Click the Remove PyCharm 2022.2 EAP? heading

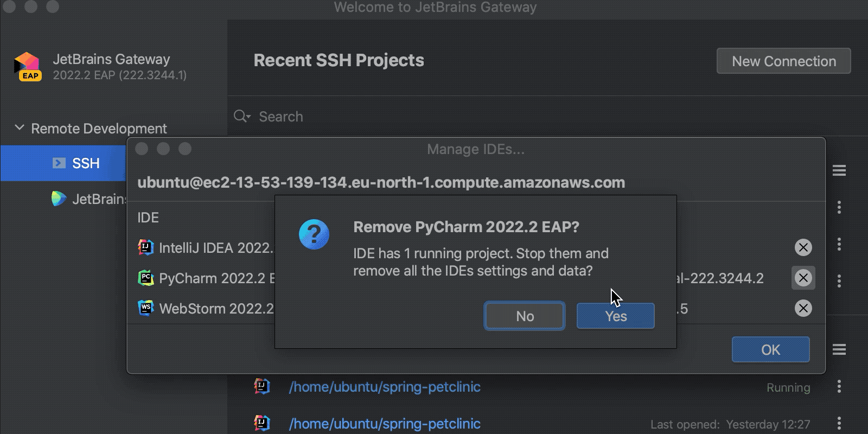coord(466,227)
